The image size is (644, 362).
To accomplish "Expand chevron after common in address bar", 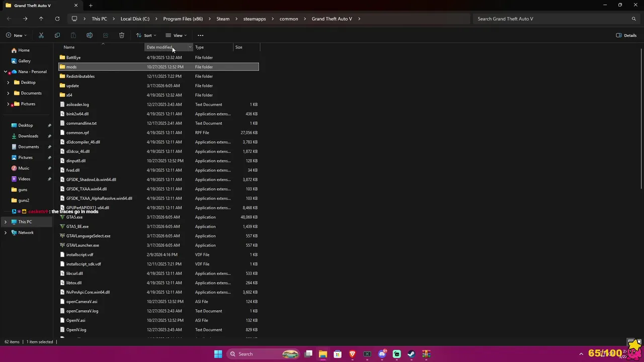I will tap(305, 19).
